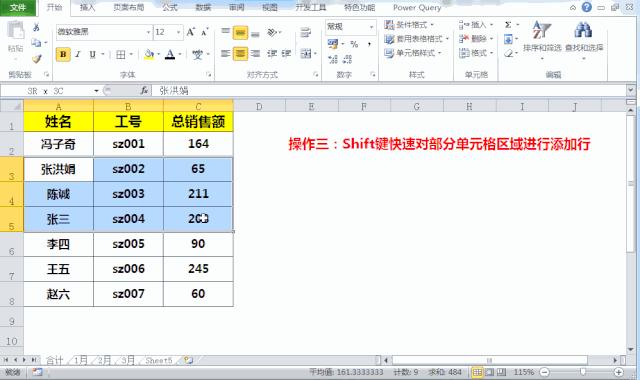This screenshot has height=380, width=640.
Task: Toggle Underline formatting
Action: 93,54
